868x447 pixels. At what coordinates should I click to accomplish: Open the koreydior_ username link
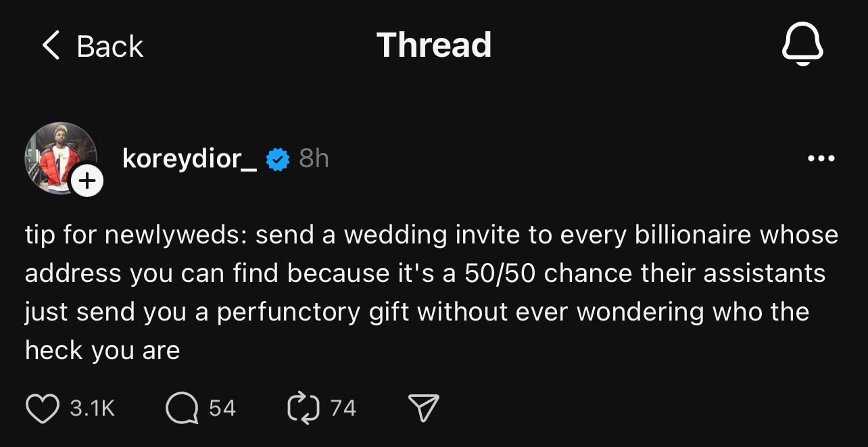tap(190, 158)
